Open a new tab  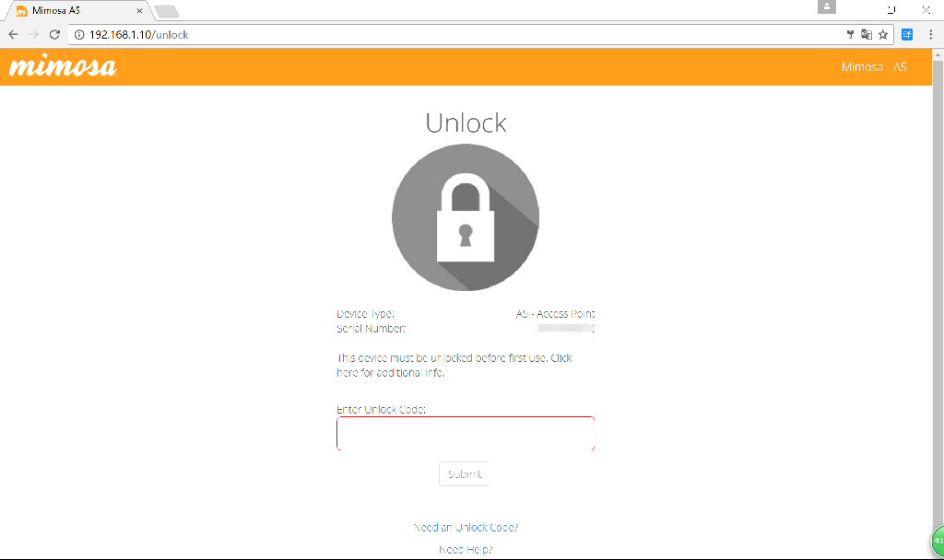166,11
